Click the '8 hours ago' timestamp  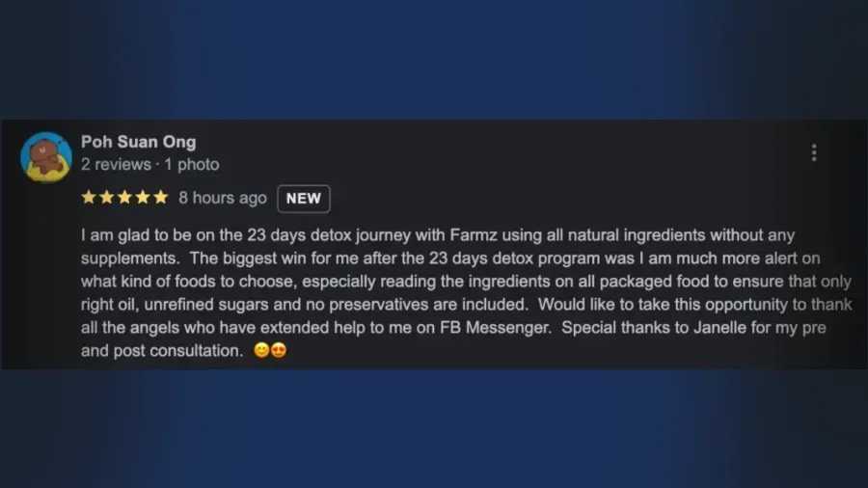[x=223, y=198]
